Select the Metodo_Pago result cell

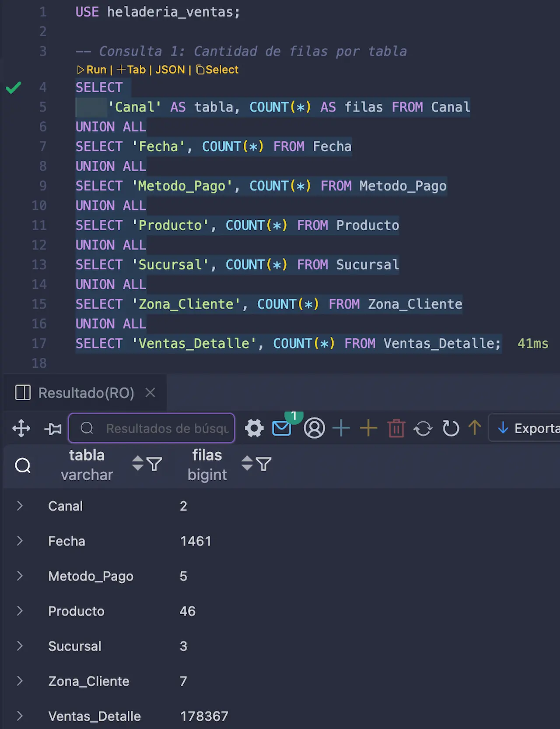click(91, 576)
